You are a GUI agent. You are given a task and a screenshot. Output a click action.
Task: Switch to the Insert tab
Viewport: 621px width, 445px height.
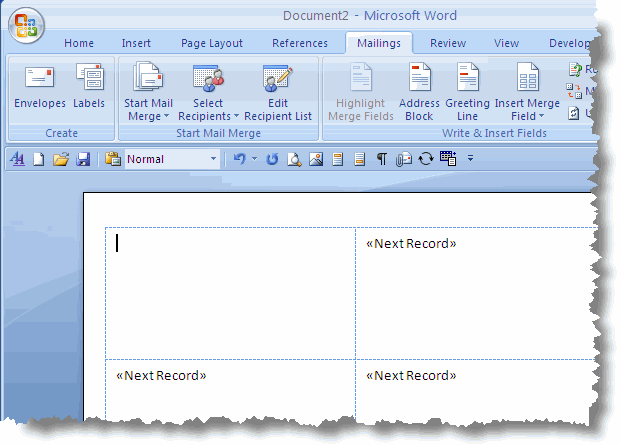(x=136, y=43)
